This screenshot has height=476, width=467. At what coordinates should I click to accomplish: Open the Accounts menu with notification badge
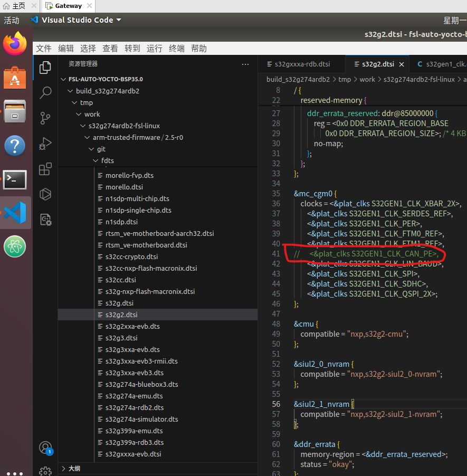click(x=46, y=448)
